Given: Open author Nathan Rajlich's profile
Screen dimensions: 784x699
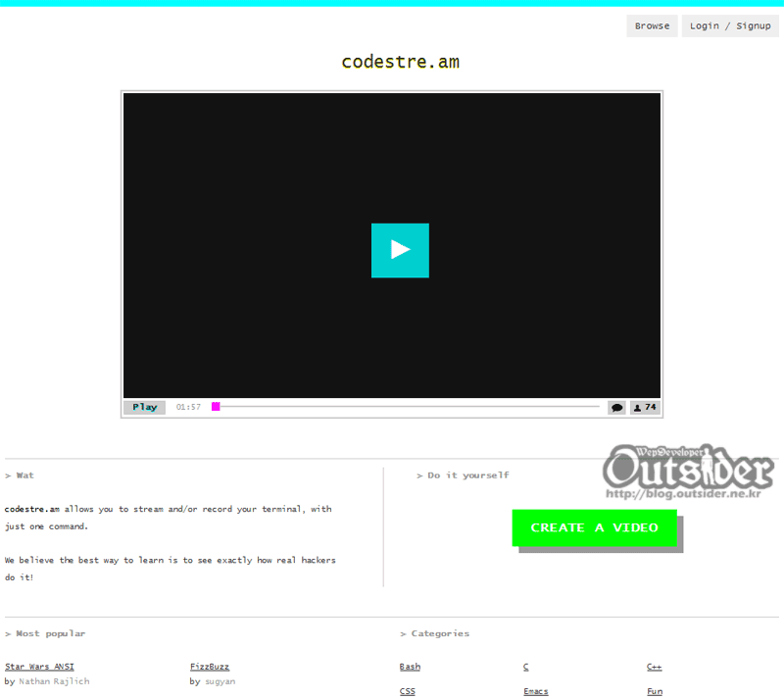Looking at the screenshot, I should [54, 681].
